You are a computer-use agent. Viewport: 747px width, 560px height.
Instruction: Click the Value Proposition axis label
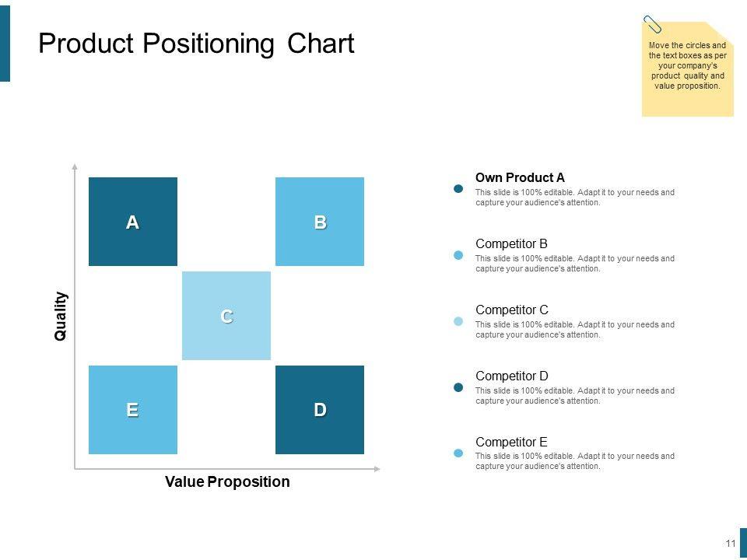(227, 481)
